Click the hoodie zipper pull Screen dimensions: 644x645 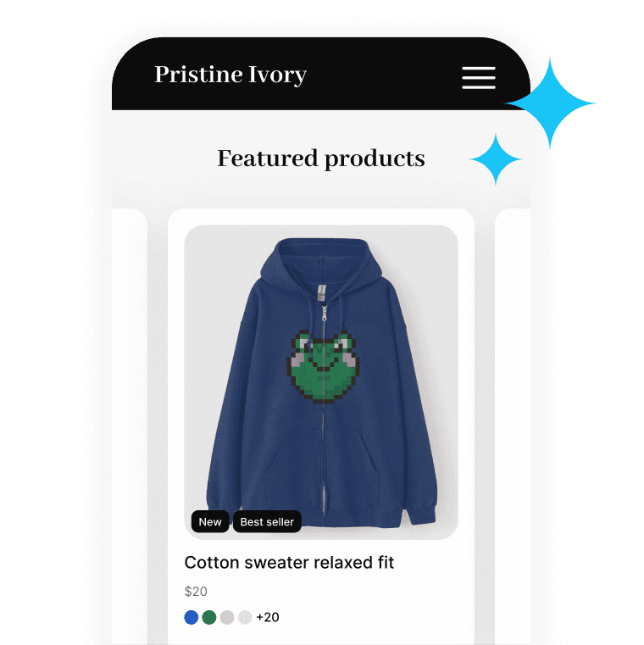324,314
